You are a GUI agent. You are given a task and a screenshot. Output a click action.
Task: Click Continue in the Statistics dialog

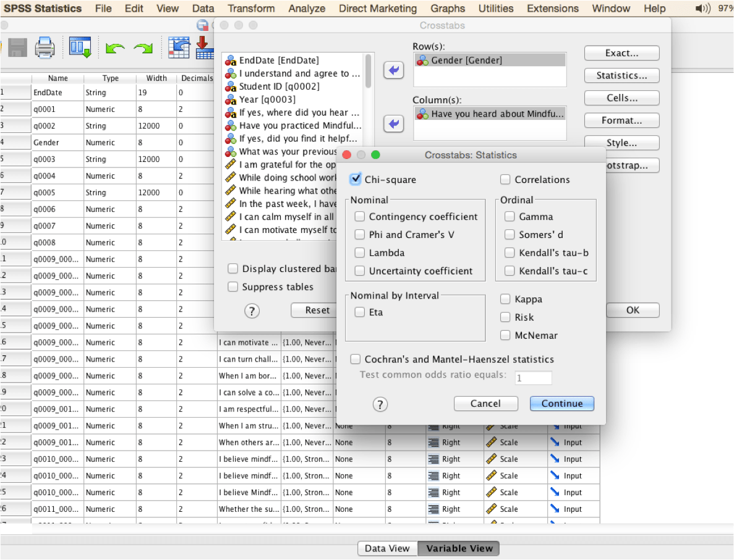[x=561, y=403]
